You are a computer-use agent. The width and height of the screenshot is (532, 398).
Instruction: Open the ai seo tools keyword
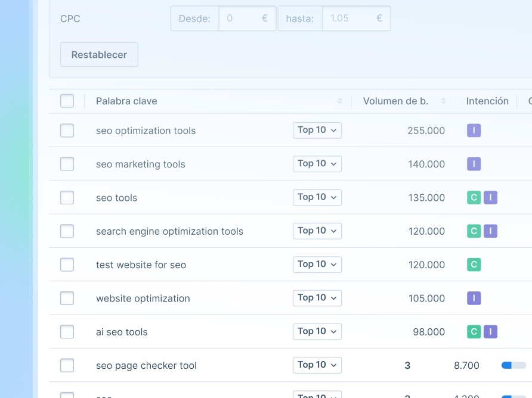click(122, 332)
